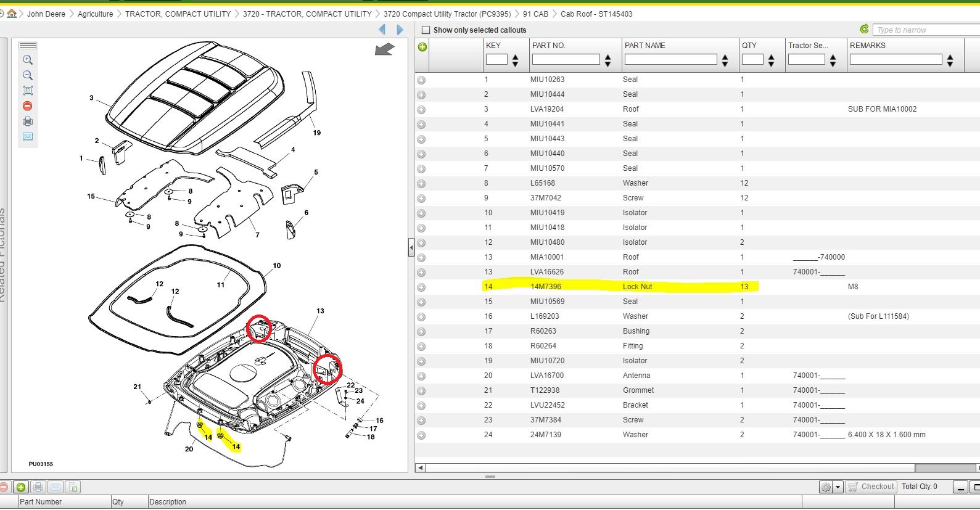Enable Show only selected callouts
The image size is (980, 510).
click(426, 30)
